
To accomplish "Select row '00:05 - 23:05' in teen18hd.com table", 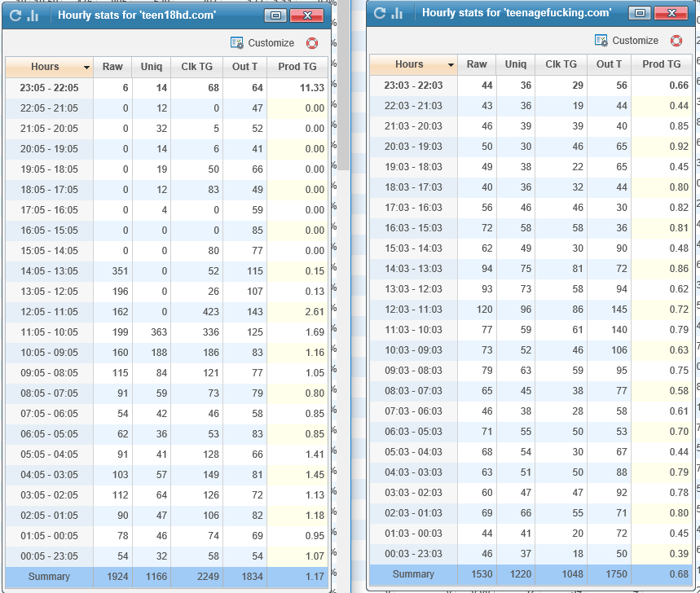I will pos(166,556).
